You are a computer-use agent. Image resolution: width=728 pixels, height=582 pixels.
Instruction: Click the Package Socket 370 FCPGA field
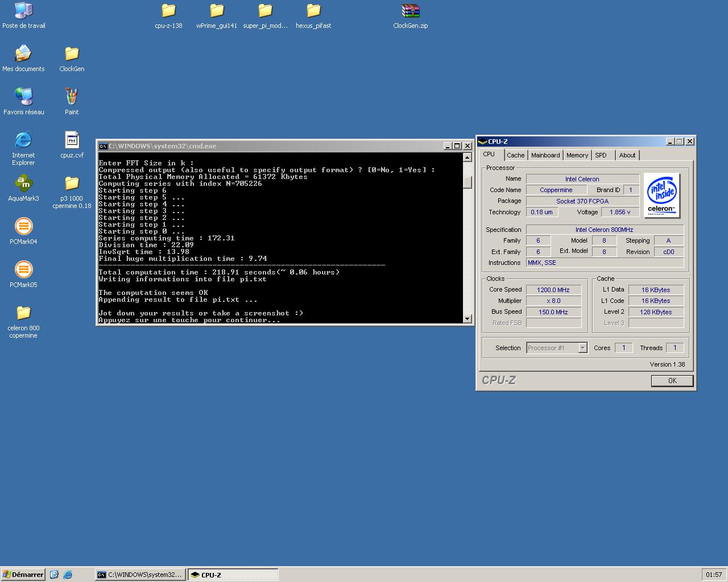[x=582, y=201]
